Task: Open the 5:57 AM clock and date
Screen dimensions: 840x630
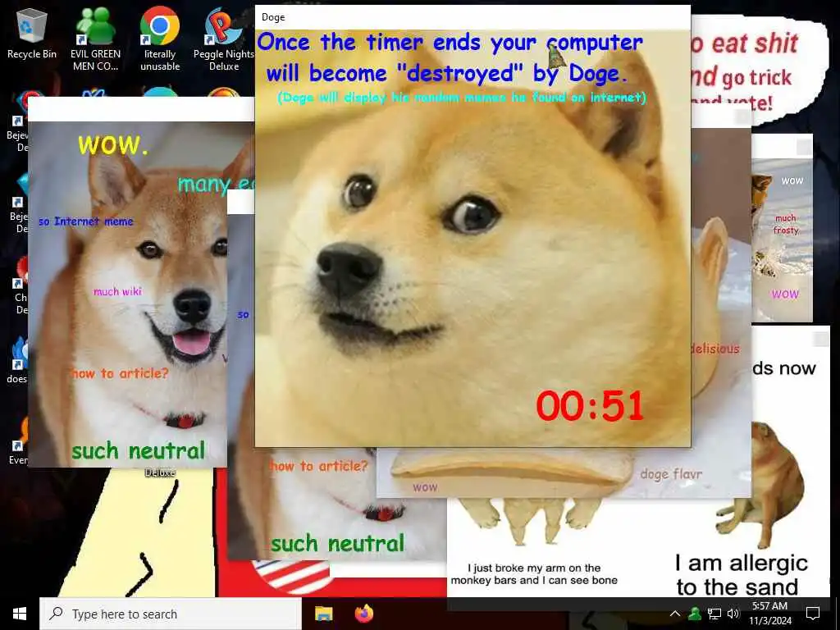Action: [769, 614]
